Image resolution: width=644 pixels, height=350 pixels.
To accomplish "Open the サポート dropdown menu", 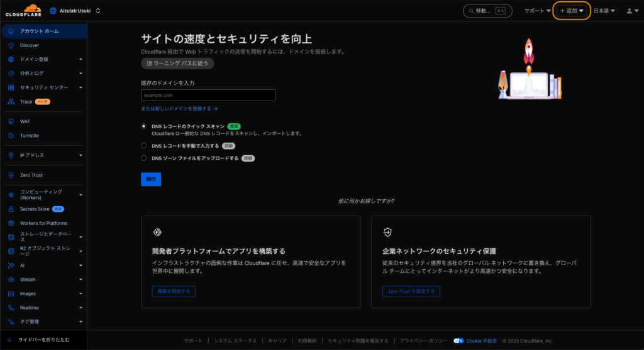I will click(537, 11).
